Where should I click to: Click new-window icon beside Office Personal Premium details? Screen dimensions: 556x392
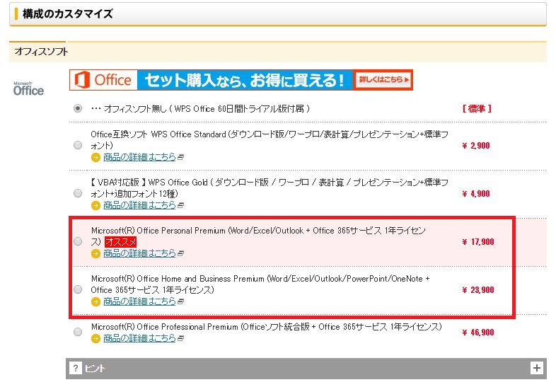180,253
